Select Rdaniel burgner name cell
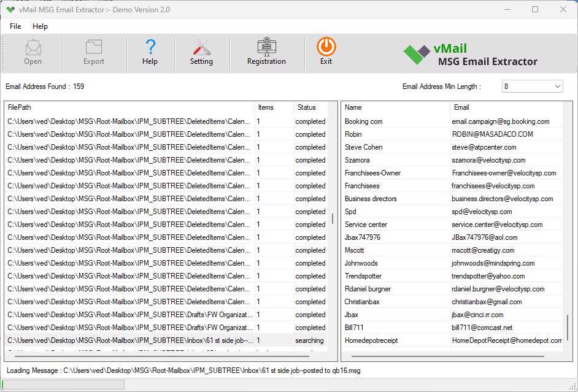This screenshot has width=578, height=392. point(368,289)
